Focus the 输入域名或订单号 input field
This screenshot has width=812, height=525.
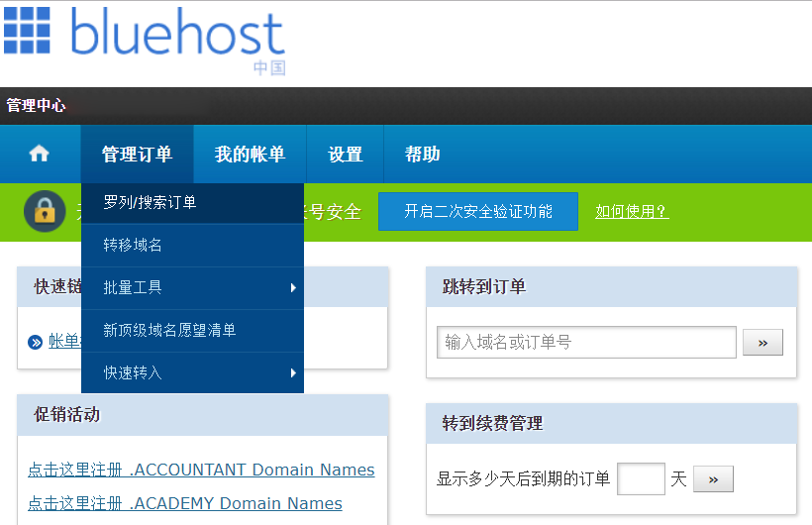(586, 342)
